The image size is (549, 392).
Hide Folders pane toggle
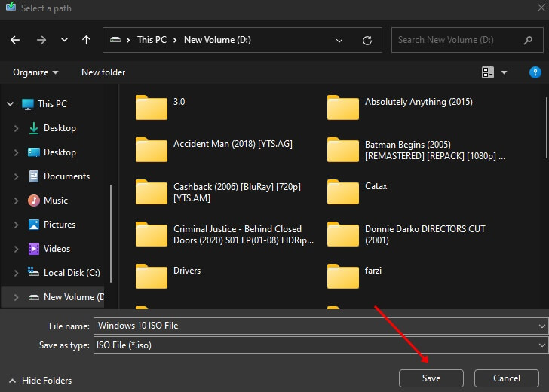40,381
